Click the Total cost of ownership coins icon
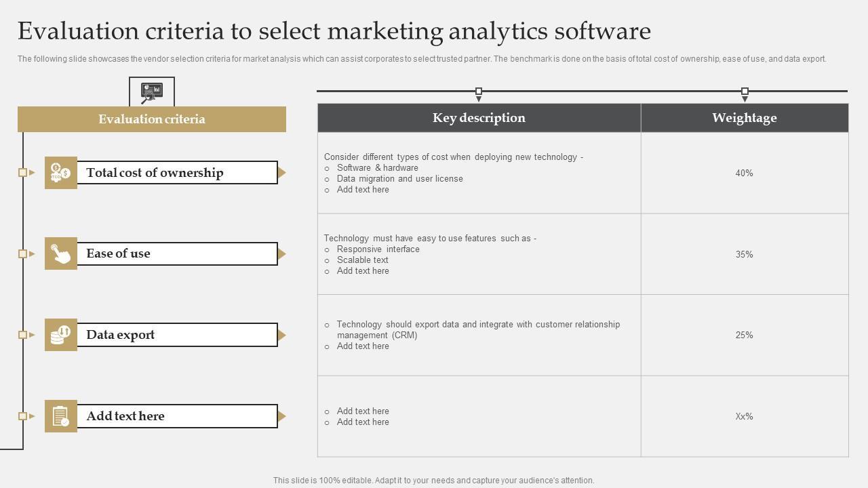This screenshot has height=488, width=868. point(61,173)
